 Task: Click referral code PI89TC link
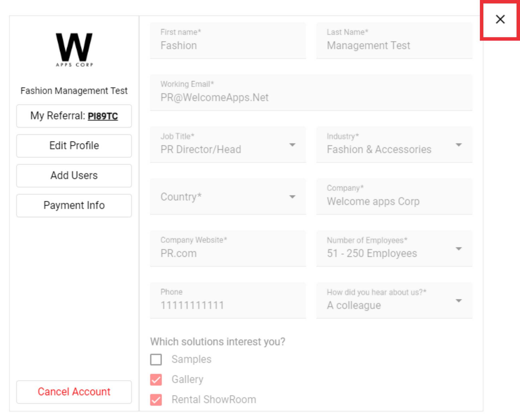(x=103, y=116)
